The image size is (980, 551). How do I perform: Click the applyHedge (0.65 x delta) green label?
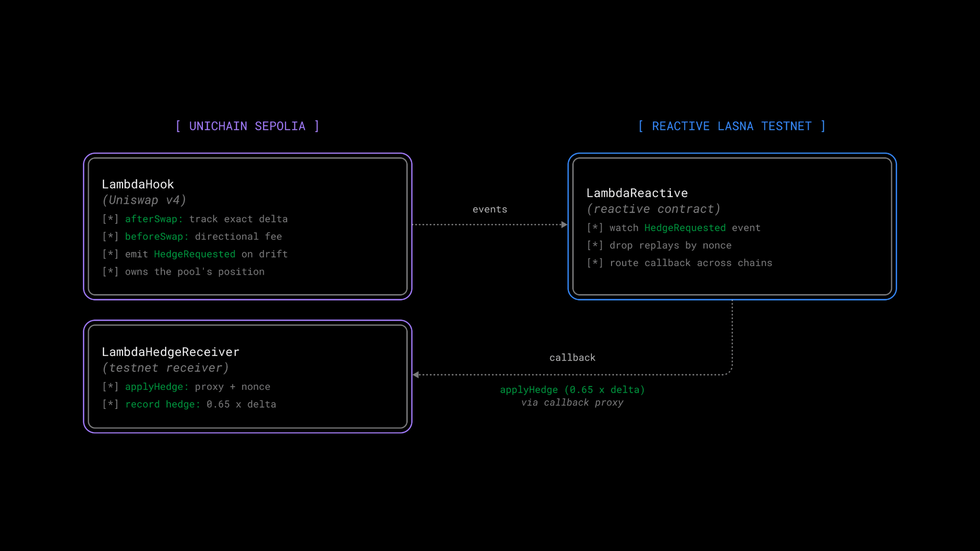(572, 390)
